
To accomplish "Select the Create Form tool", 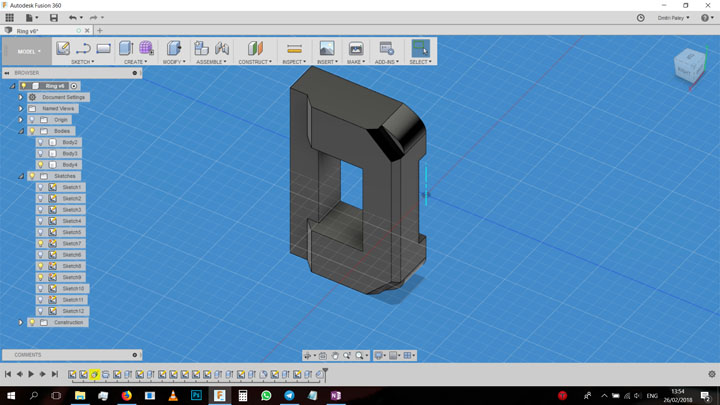I will 146,48.
